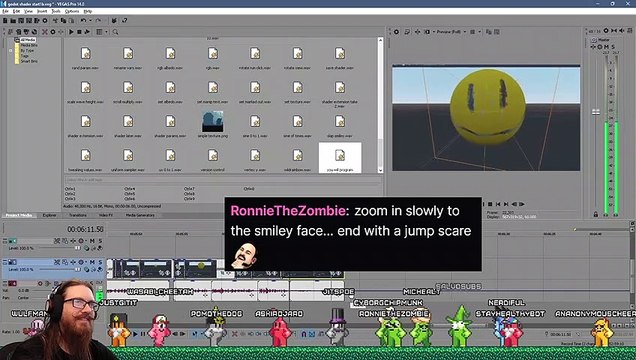
Task: Mute the highlighted second video track
Action: [x=92, y=262]
